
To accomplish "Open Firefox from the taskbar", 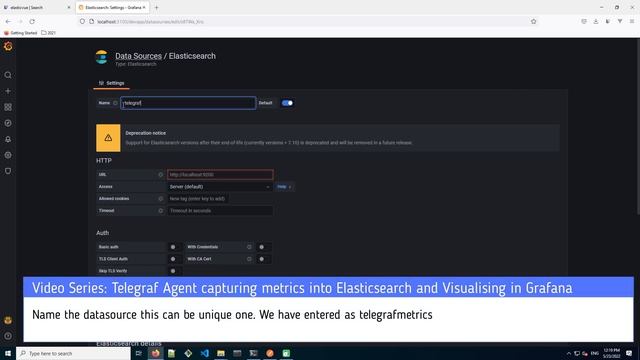I will tap(155, 353).
